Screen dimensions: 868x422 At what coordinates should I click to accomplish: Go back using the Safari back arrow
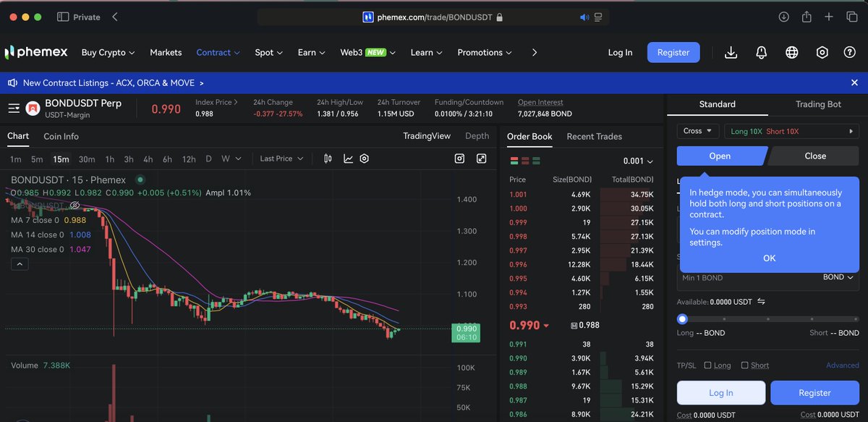[x=115, y=17]
